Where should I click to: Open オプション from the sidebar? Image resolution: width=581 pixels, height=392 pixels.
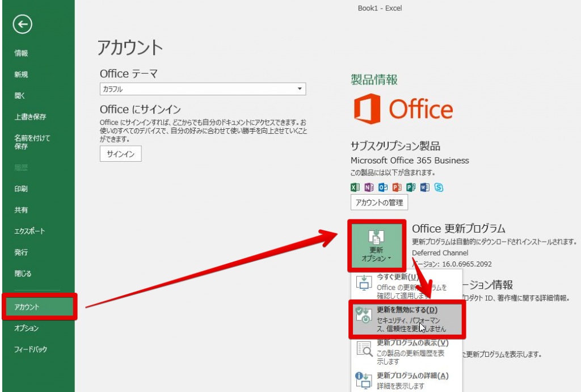(x=26, y=328)
